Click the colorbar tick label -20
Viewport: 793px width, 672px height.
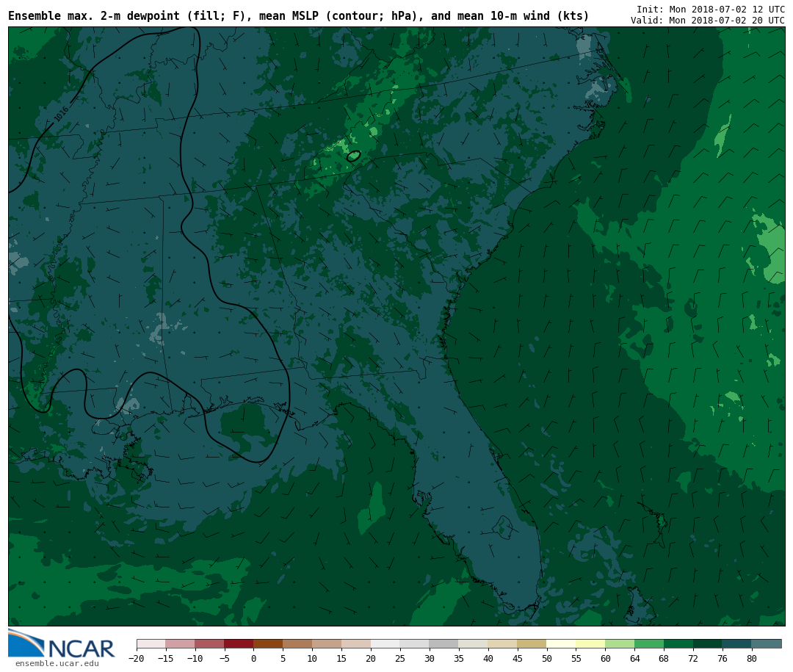(137, 659)
